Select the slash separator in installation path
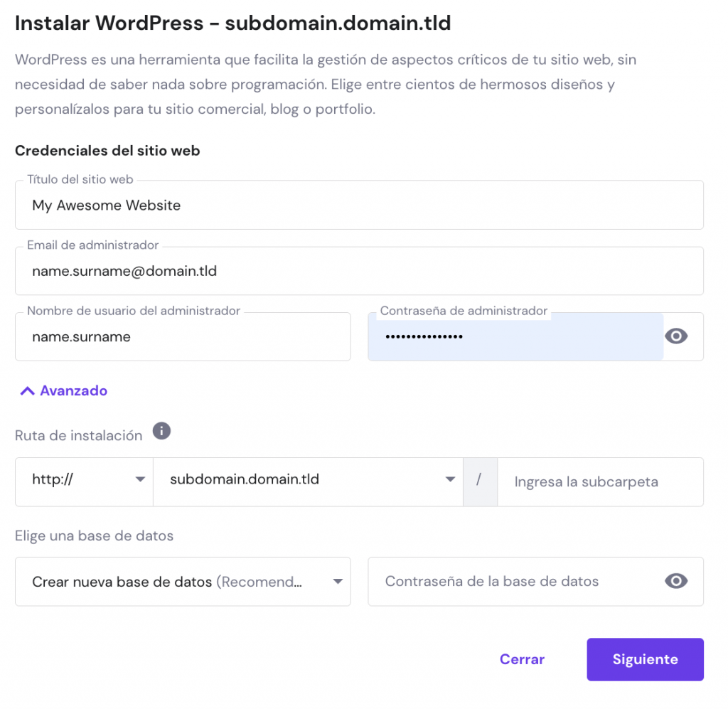The width and height of the screenshot is (728, 709). (x=480, y=481)
